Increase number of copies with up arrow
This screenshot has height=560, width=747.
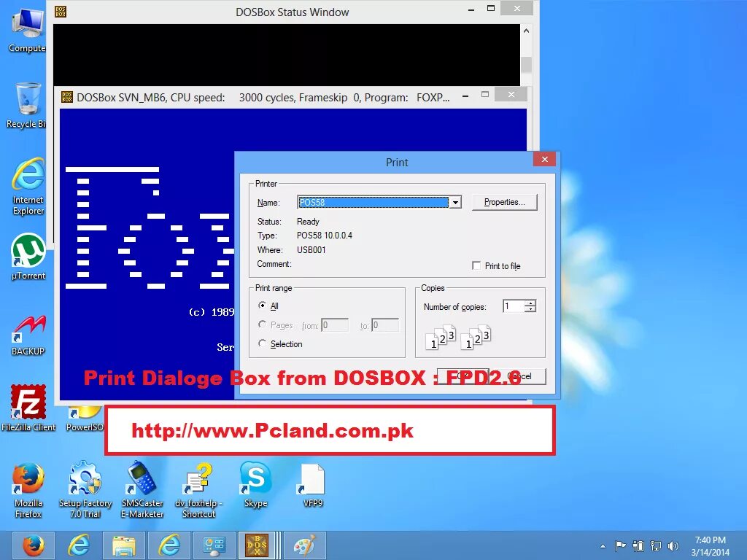tap(530, 303)
